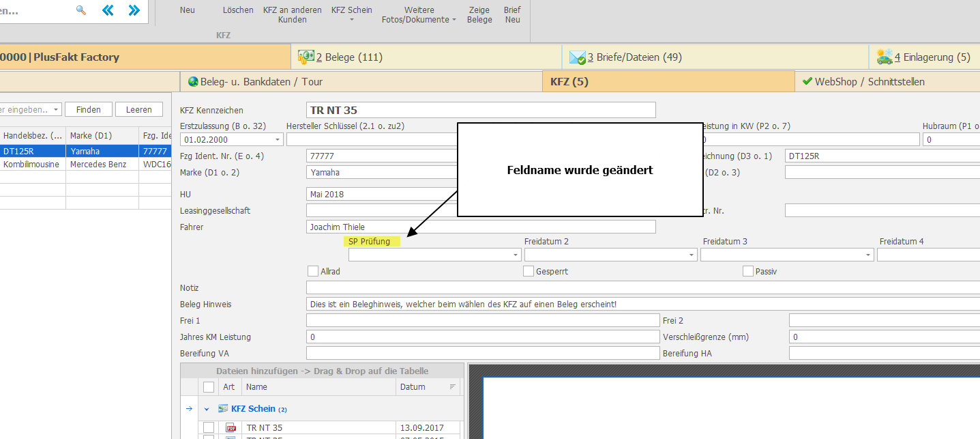The height and width of the screenshot is (439, 980).
Task: Check the select-all box in file table header
Action: pyautogui.click(x=209, y=387)
